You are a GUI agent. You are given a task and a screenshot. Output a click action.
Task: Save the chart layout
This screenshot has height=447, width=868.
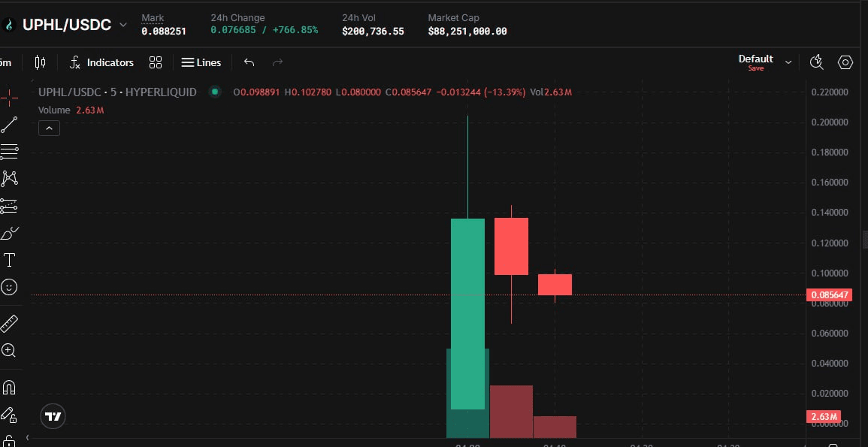755,68
